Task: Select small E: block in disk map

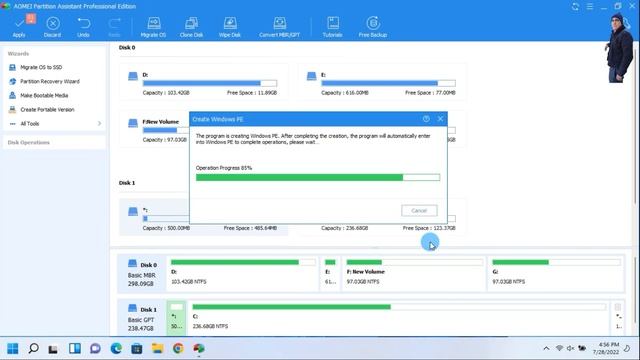Action: [x=330, y=273]
